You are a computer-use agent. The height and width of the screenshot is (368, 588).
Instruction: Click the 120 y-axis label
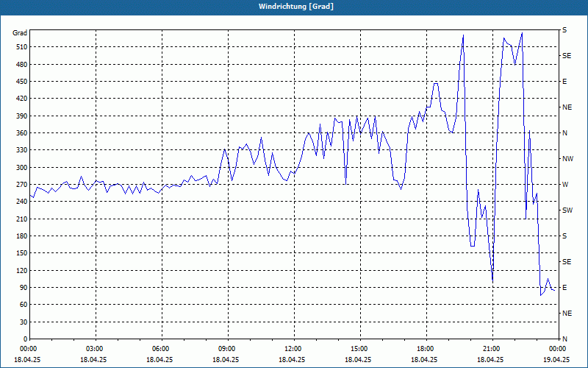tap(22, 271)
